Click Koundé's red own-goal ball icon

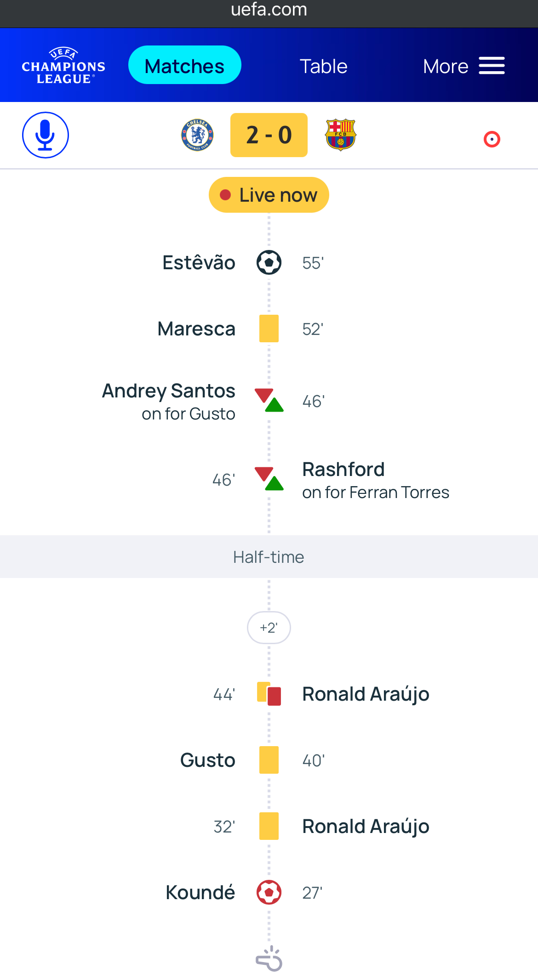(269, 892)
